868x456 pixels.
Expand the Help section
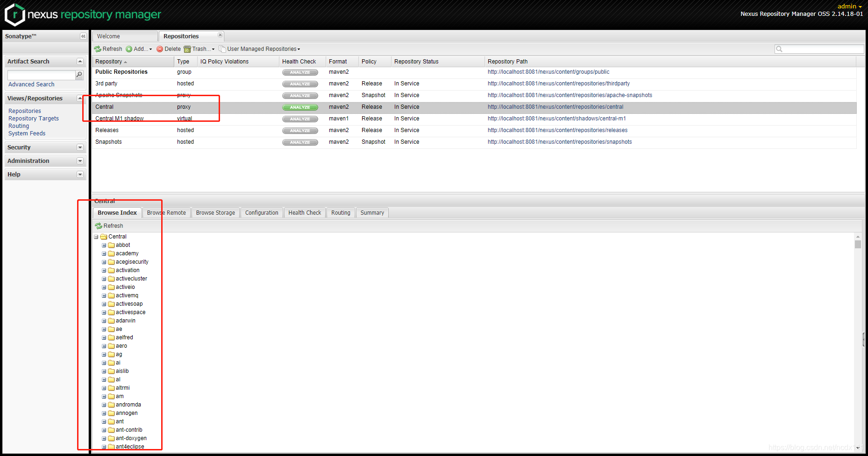click(80, 175)
